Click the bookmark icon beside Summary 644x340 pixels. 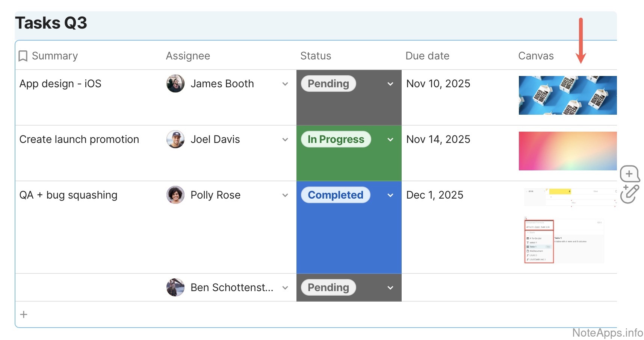pos(23,56)
